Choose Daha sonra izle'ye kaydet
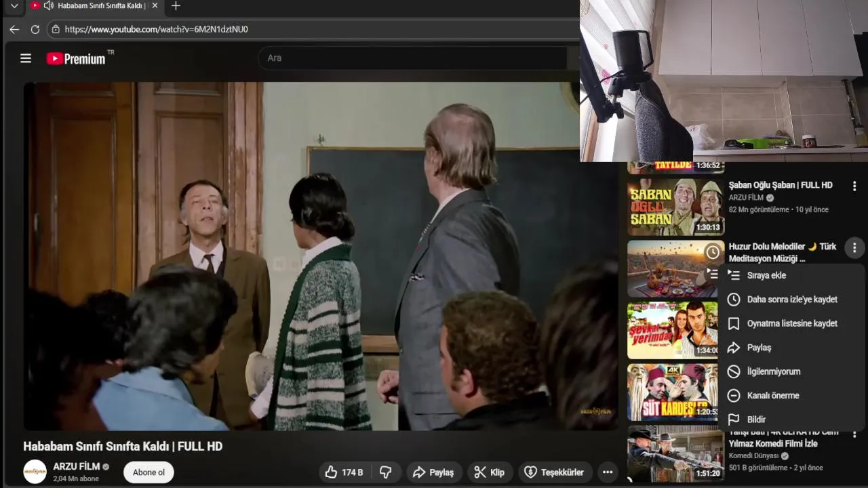Viewport: 868px width, 488px height. tap(791, 300)
